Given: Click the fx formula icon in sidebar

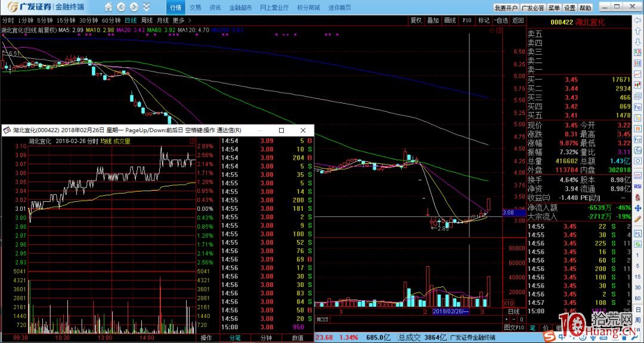Looking at the screenshot, I should click(x=637, y=151).
